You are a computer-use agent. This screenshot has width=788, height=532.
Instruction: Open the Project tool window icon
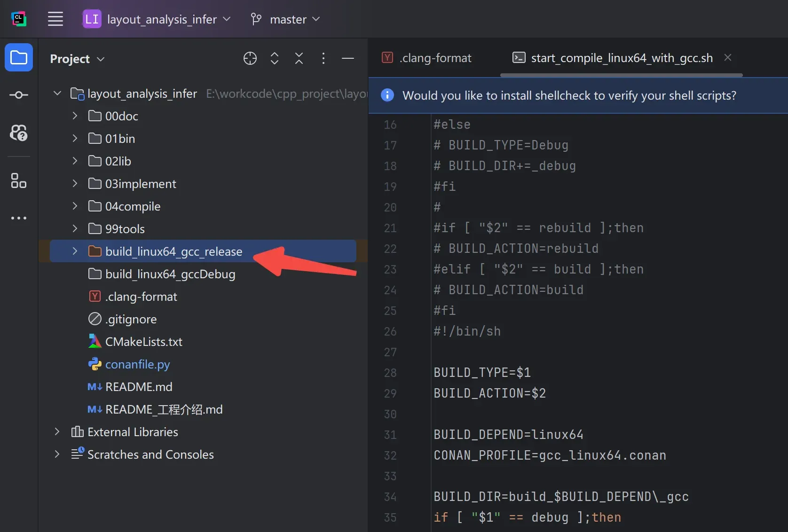click(x=19, y=57)
